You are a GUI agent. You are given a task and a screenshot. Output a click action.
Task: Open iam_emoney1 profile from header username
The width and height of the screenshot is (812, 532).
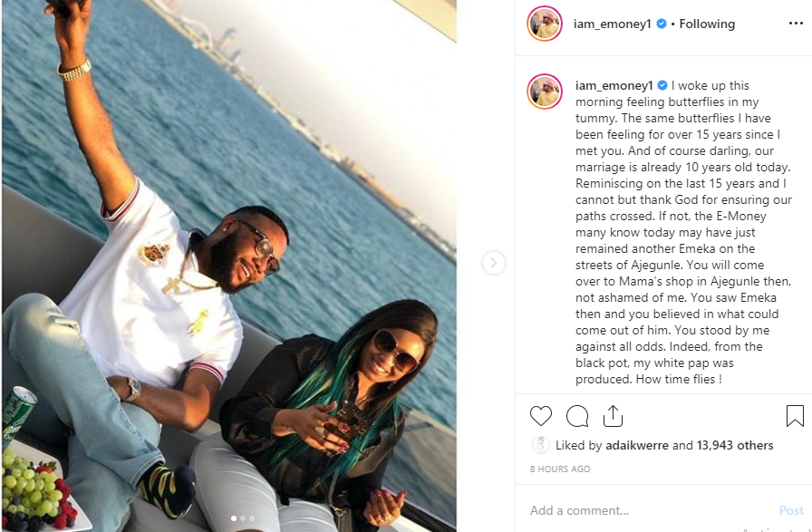(612, 24)
